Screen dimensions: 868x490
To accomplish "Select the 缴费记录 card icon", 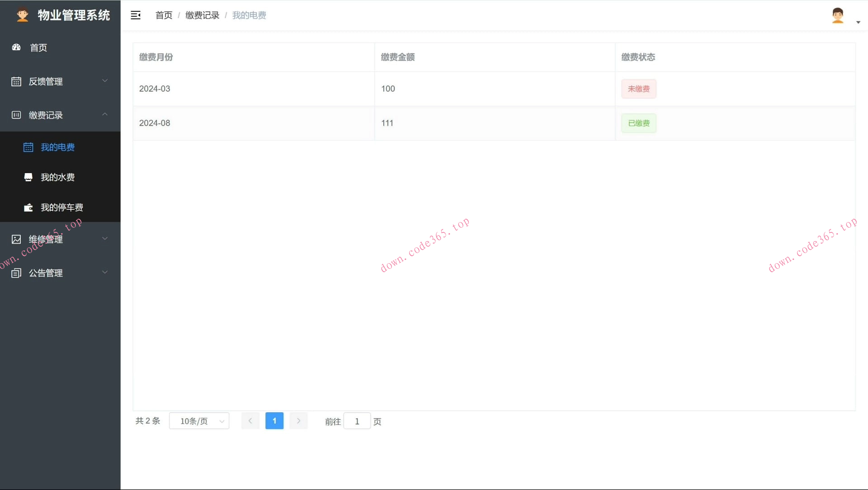I will pos(16,115).
